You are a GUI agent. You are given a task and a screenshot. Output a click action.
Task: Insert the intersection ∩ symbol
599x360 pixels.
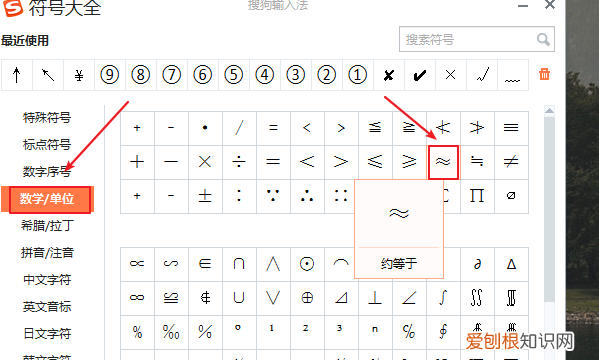point(239,264)
